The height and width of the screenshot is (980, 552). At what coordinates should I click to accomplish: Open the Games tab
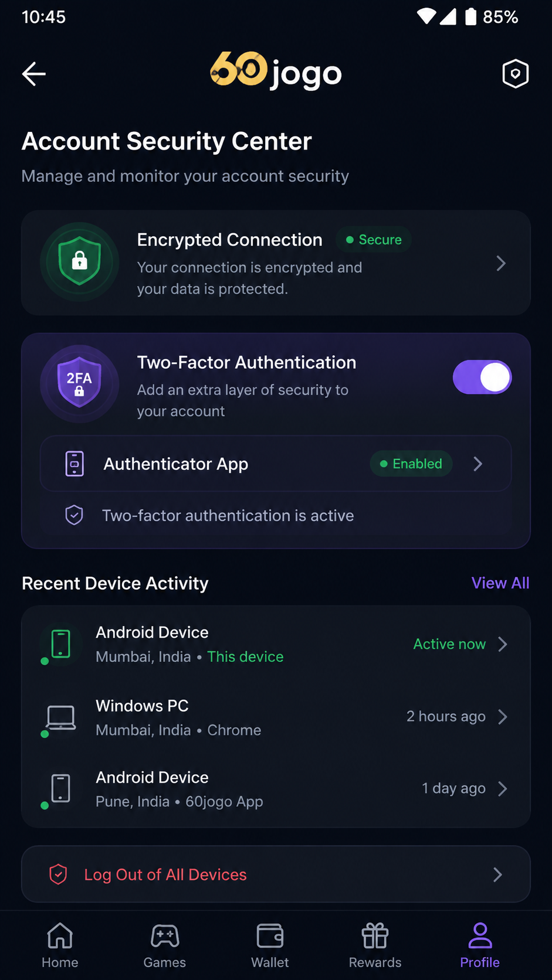pyautogui.click(x=165, y=945)
